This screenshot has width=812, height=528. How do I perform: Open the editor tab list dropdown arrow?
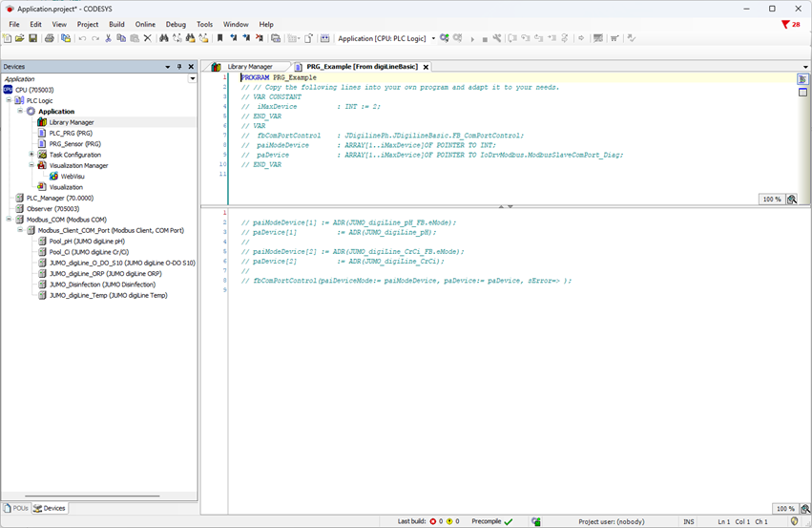click(x=805, y=67)
